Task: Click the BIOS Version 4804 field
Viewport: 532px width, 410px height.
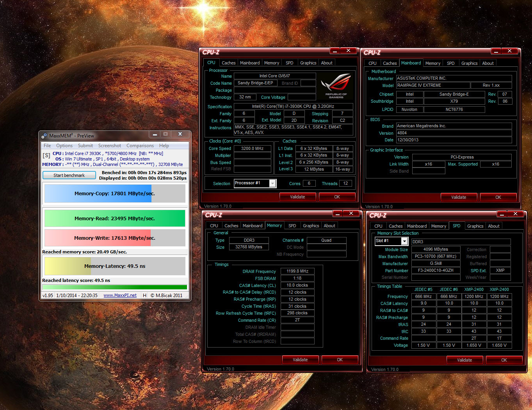Action: (454, 133)
